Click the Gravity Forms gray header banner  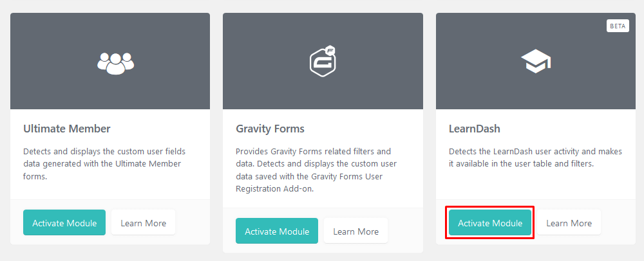pos(323,61)
